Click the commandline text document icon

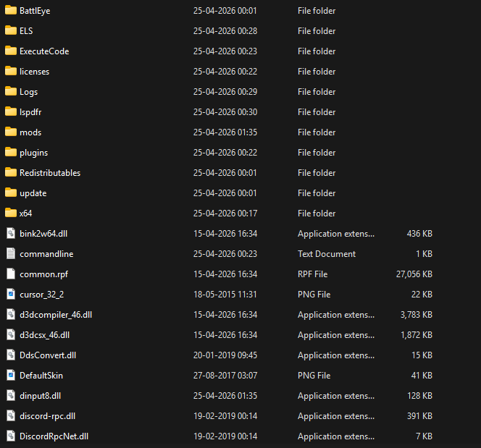coord(10,254)
